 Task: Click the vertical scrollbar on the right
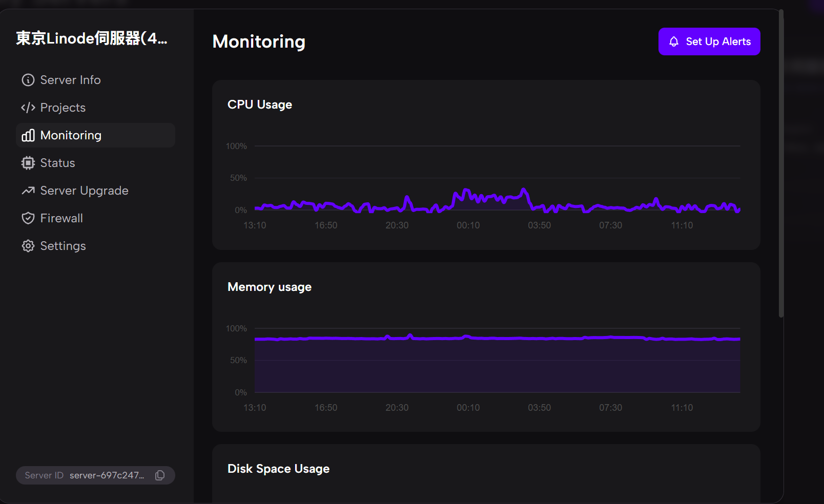(x=781, y=164)
